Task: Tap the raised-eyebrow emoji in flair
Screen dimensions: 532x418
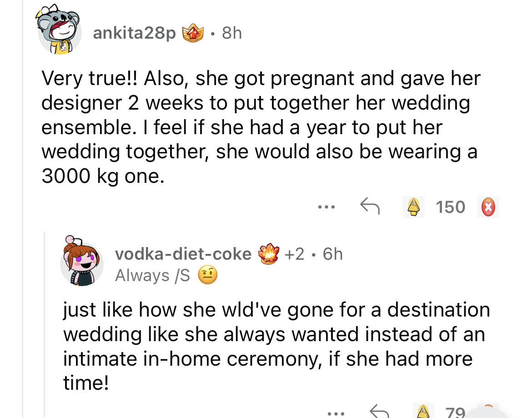Action: (x=209, y=275)
